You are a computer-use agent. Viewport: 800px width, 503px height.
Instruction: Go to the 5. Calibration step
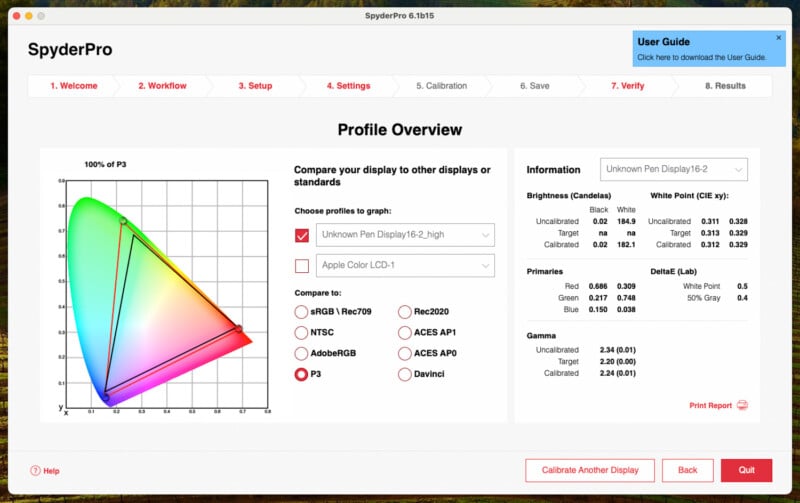[441, 86]
